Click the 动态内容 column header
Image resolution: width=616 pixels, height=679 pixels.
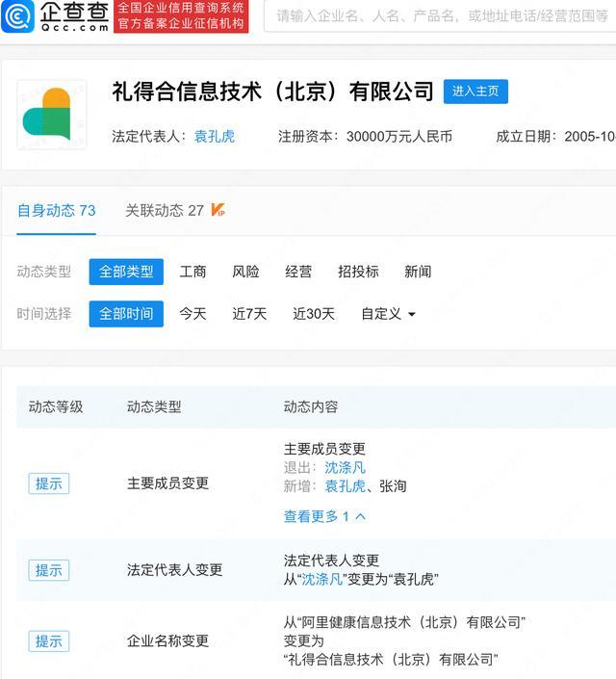[311, 406]
